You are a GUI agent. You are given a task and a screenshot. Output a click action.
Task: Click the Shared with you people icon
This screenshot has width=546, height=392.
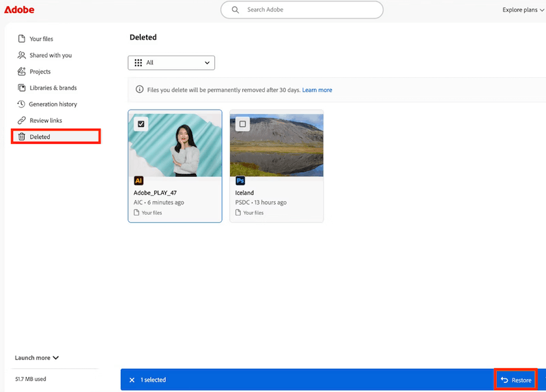pos(22,55)
